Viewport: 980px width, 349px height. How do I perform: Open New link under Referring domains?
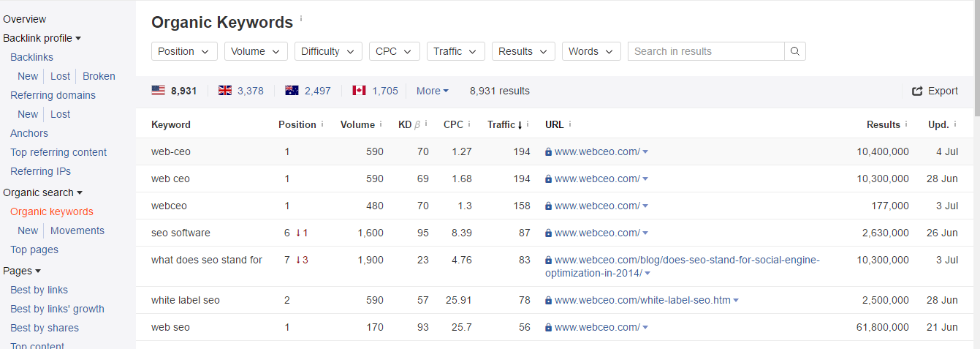point(28,114)
